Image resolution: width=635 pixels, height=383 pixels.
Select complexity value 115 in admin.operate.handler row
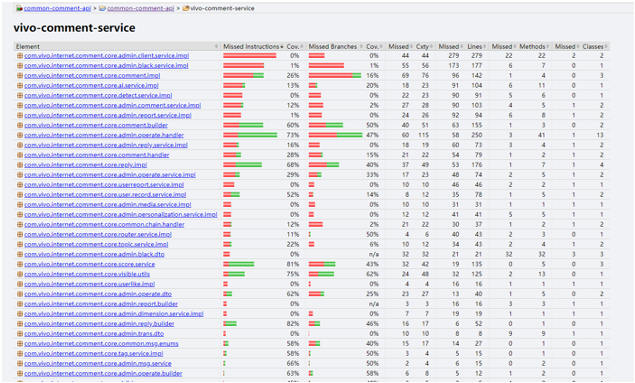point(423,135)
